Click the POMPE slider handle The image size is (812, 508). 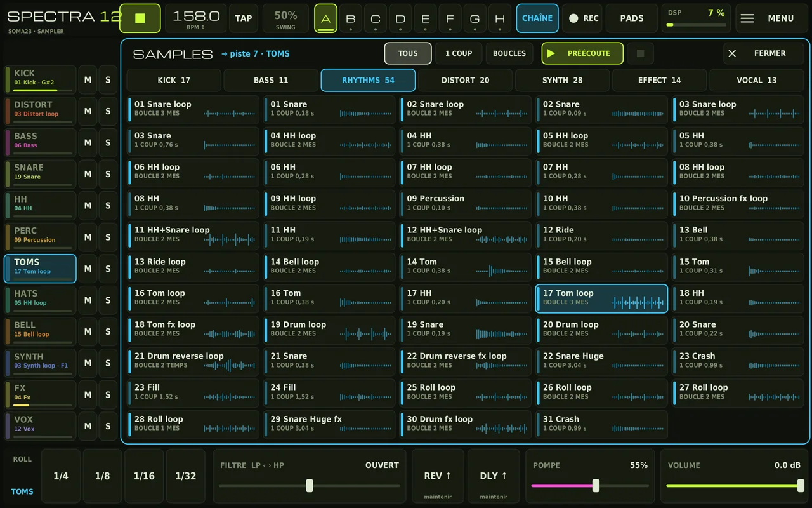[x=596, y=486]
